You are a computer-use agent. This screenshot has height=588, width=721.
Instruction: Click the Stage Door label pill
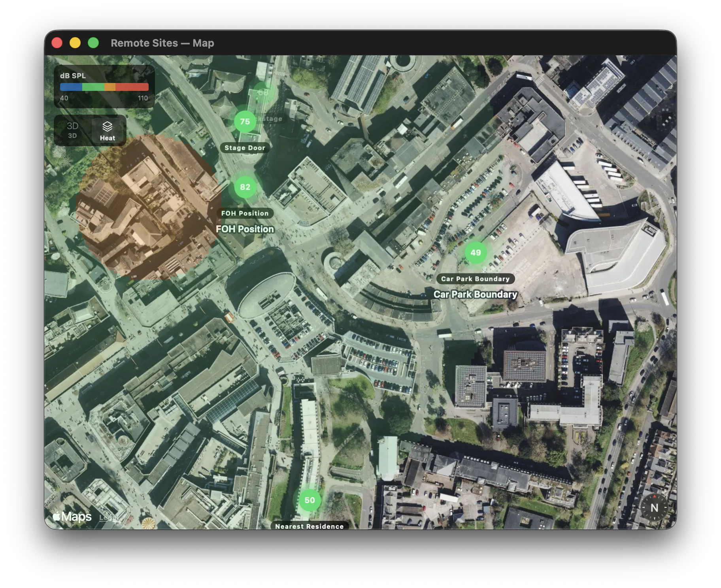click(x=245, y=148)
